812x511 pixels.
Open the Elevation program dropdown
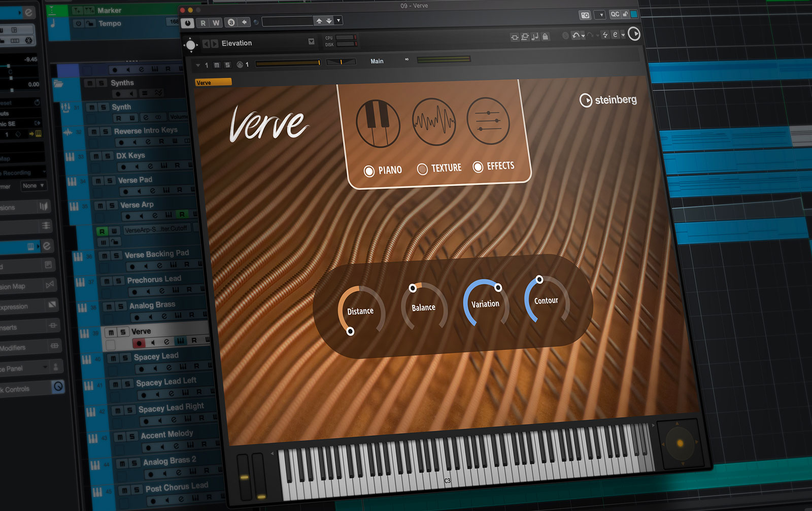click(311, 42)
